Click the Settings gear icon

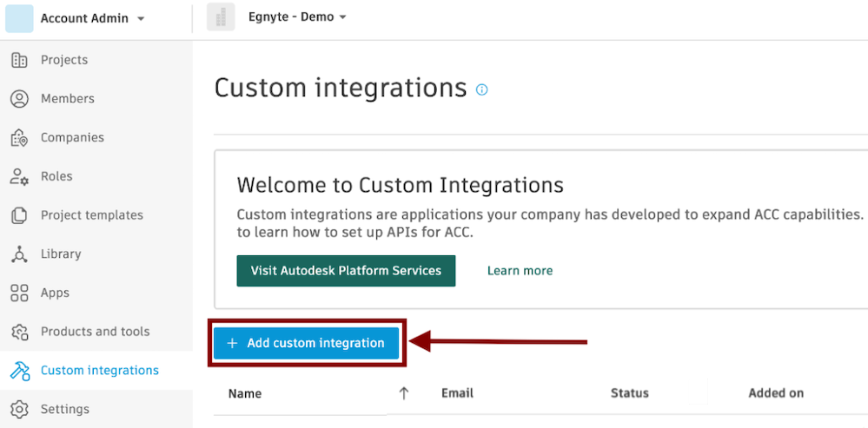tap(19, 409)
